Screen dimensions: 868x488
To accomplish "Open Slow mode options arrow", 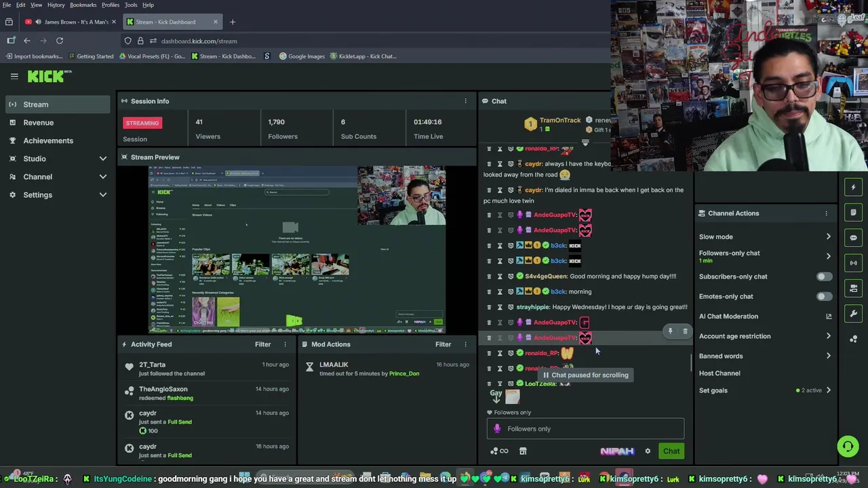I will (828, 237).
